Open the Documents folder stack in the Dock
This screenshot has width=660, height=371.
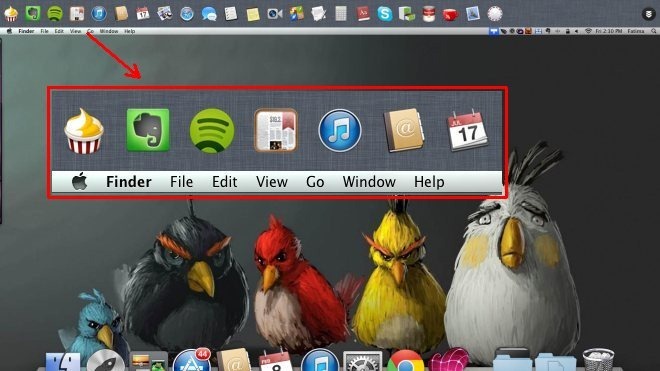click(556, 362)
